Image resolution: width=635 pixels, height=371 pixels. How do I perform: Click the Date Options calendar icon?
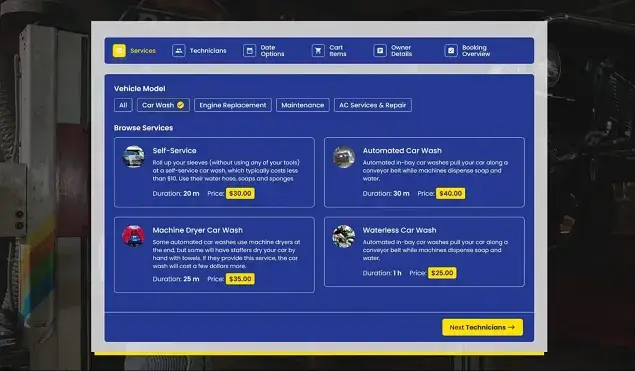[249, 51]
